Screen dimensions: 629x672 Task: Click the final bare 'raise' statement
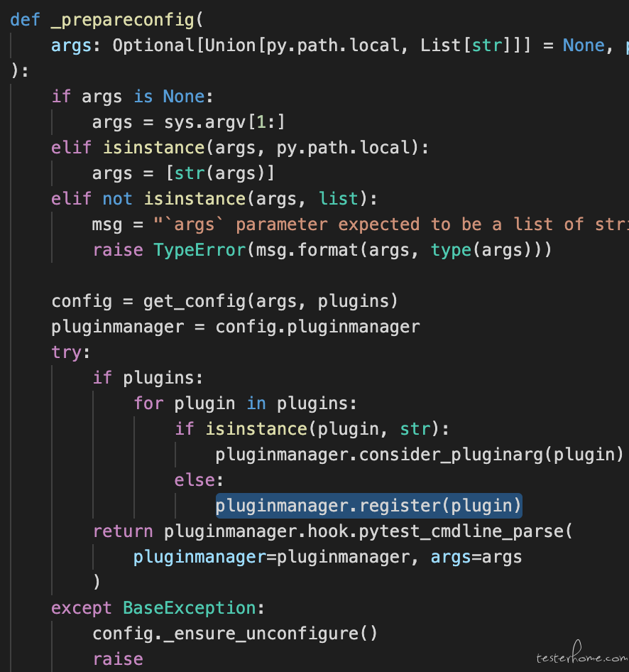pos(118,659)
